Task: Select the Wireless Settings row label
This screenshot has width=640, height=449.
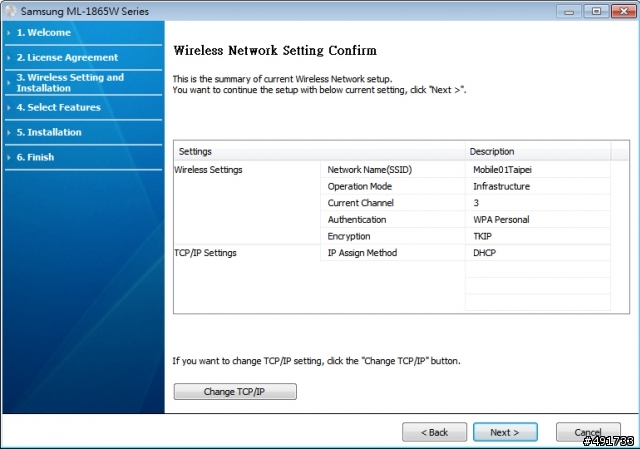Action: [x=208, y=170]
